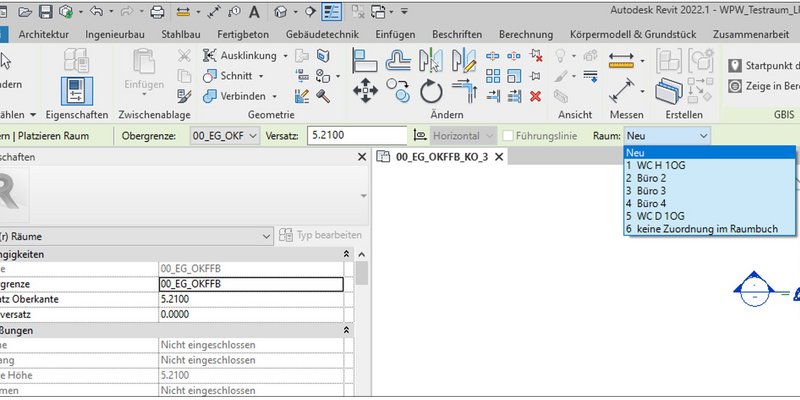This screenshot has width=800, height=400.
Task: Open the Architektur ribbon tab
Action: coord(43,35)
